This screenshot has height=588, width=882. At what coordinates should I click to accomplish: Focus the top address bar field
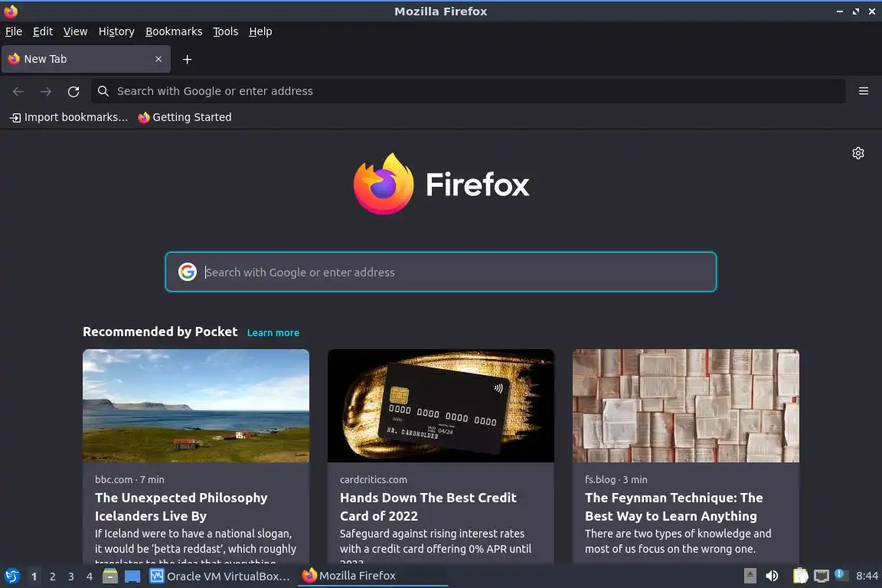[468, 91]
